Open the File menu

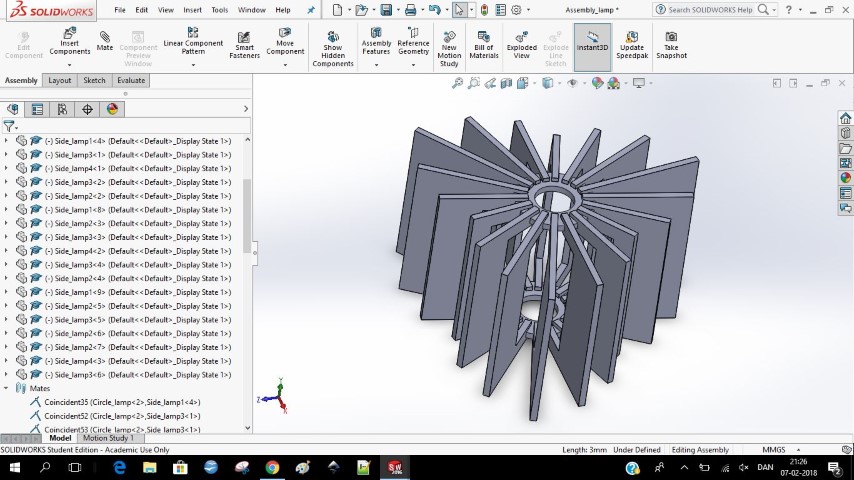120,10
